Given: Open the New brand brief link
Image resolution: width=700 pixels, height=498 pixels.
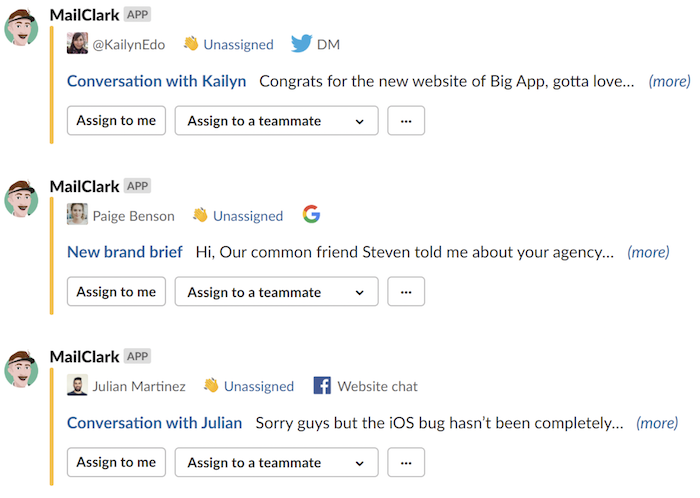Looking at the screenshot, I should (125, 252).
